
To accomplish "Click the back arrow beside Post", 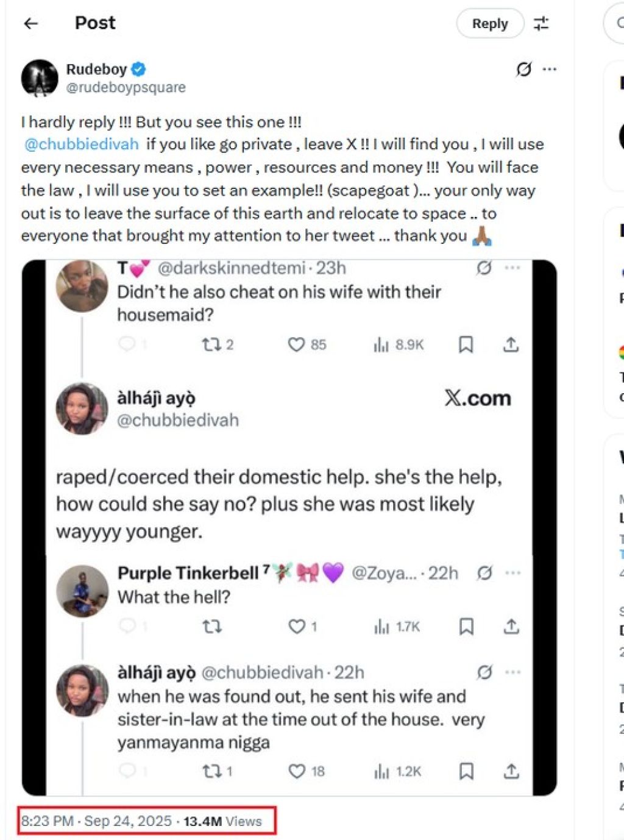I will tap(31, 24).
